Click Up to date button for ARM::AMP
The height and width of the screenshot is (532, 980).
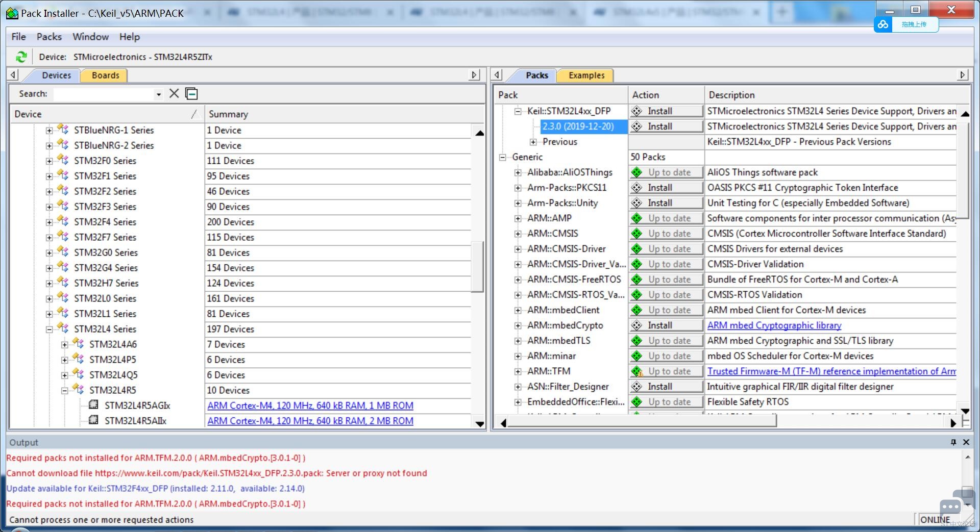click(x=666, y=218)
